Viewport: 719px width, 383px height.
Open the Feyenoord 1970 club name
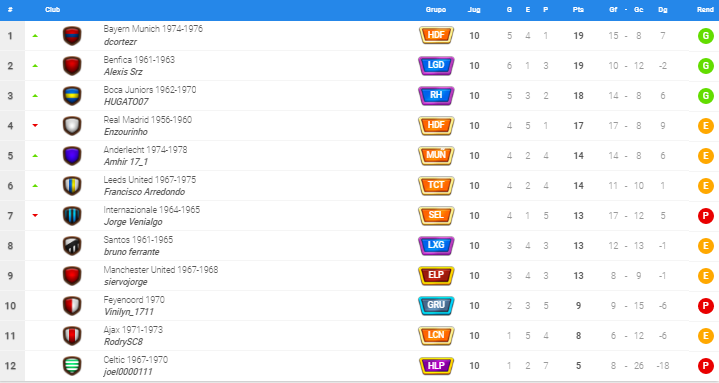(x=134, y=300)
